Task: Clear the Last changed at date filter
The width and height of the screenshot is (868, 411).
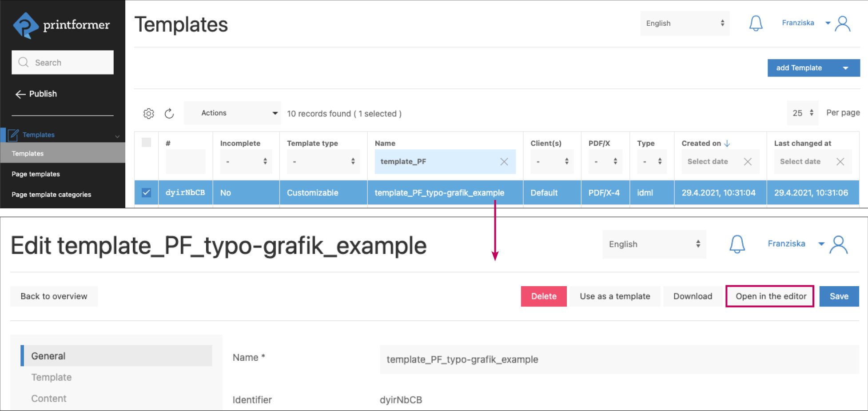Action: coord(840,162)
